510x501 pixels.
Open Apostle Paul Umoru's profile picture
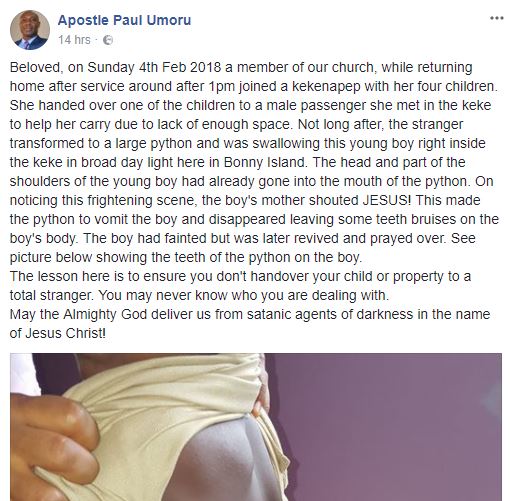(30, 30)
